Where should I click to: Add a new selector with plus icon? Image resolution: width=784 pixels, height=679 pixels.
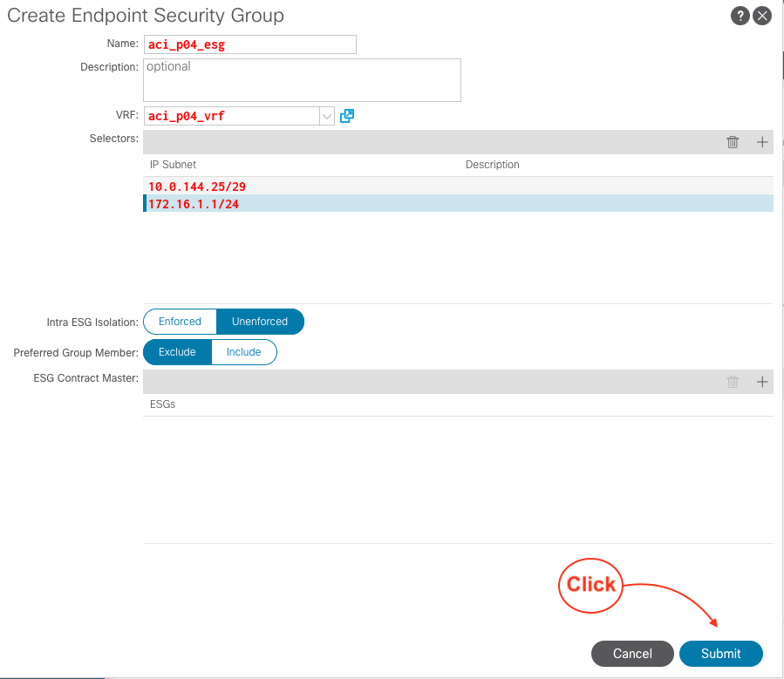[x=762, y=142]
